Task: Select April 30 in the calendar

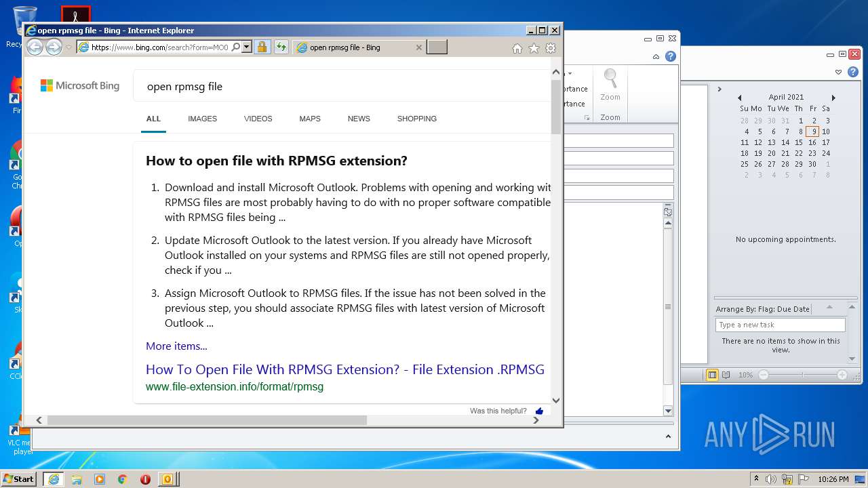Action: [812, 164]
